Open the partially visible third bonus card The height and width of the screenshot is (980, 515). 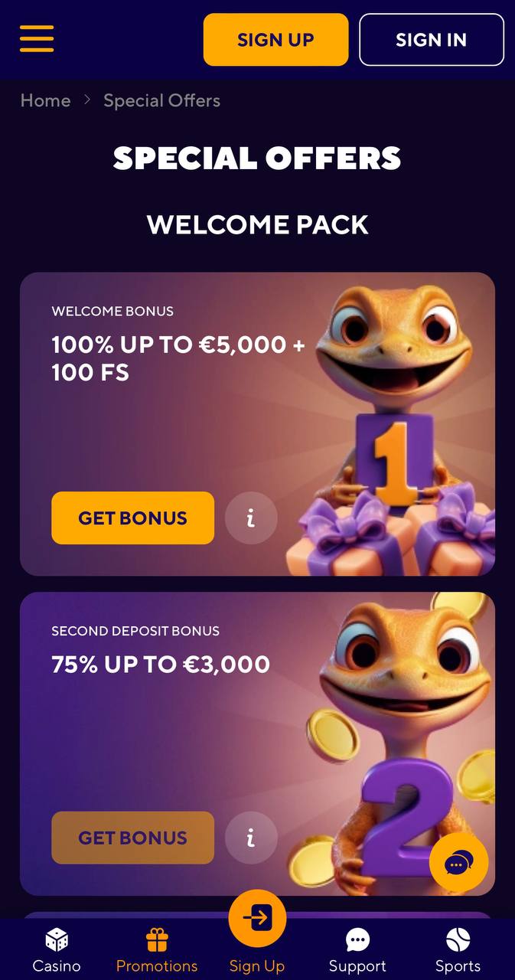257,915
